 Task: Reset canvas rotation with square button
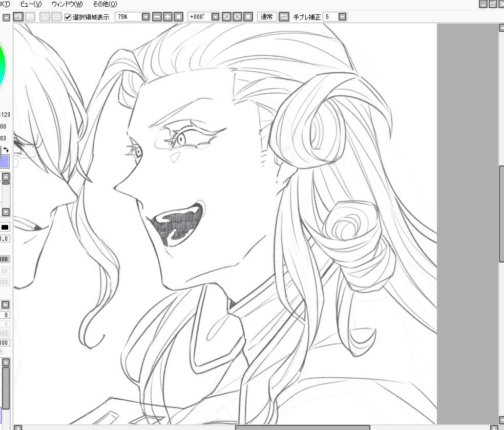[248, 17]
